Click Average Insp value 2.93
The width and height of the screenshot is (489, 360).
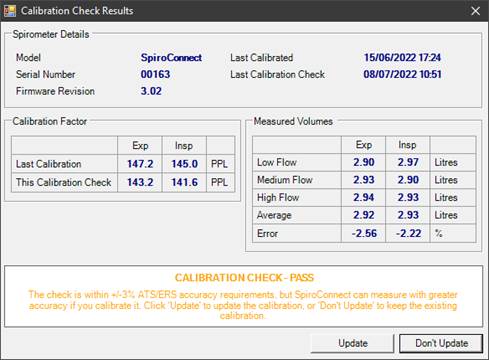(x=408, y=215)
